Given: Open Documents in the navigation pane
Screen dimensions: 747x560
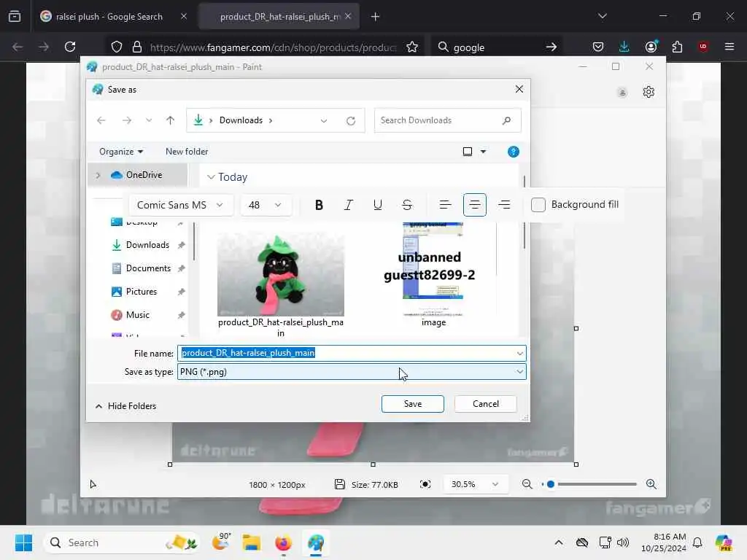Looking at the screenshot, I should tap(147, 268).
